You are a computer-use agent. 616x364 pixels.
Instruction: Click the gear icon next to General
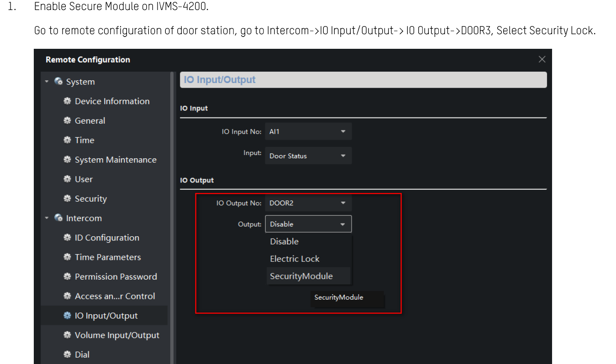[67, 121]
